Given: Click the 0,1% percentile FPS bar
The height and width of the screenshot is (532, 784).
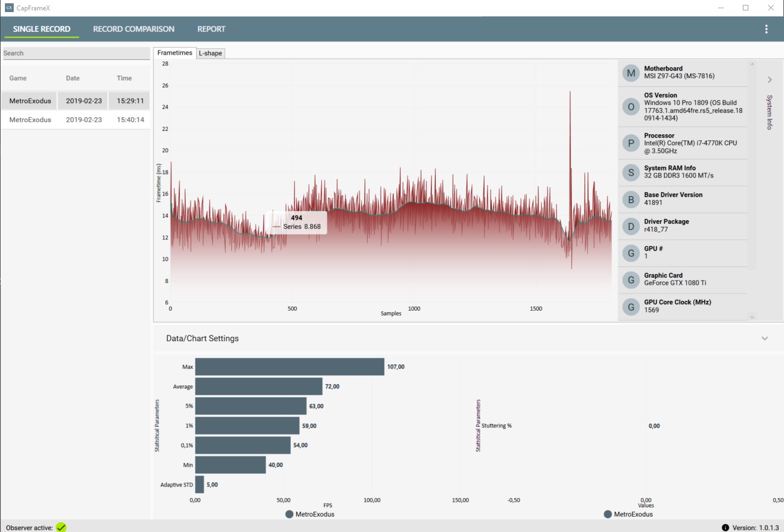Looking at the screenshot, I should [243, 445].
